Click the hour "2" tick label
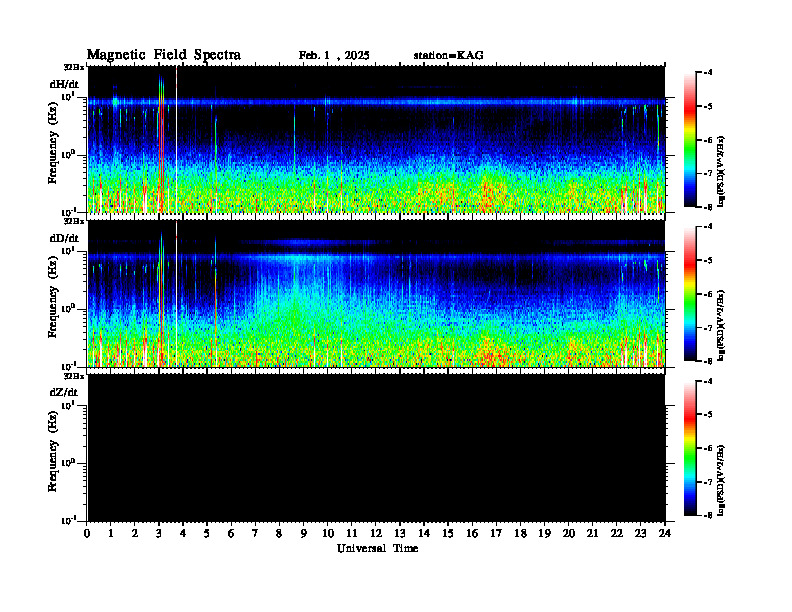The height and width of the screenshot is (612, 792). (135, 533)
